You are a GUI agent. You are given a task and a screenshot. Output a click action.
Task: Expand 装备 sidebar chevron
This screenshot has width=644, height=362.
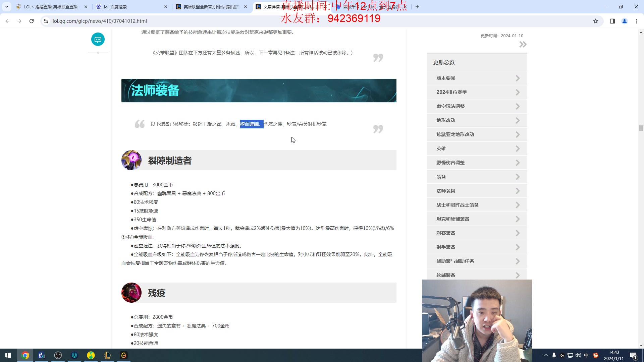(x=518, y=177)
